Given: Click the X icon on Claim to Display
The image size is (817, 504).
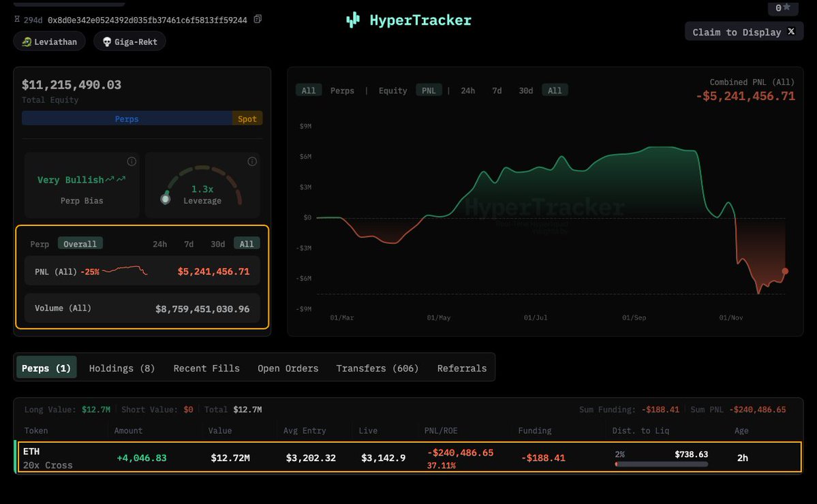Looking at the screenshot, I should [x=791, y=31].
